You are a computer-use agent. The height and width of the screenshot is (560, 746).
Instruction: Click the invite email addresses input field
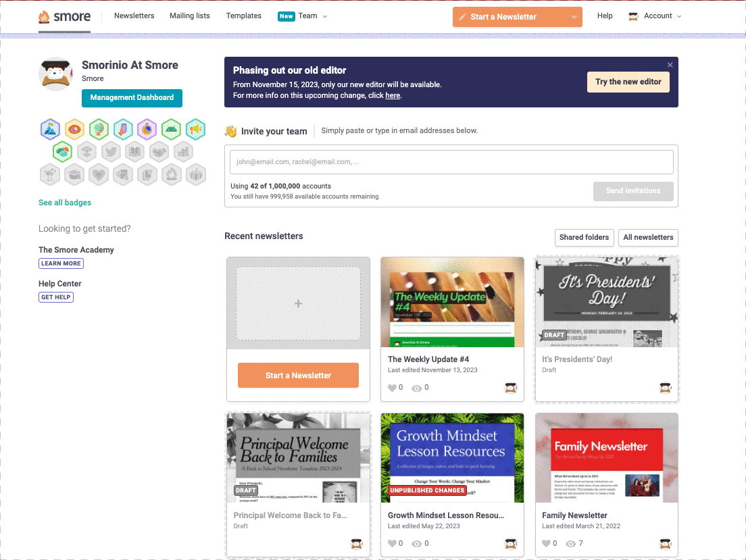click(451, 162)
